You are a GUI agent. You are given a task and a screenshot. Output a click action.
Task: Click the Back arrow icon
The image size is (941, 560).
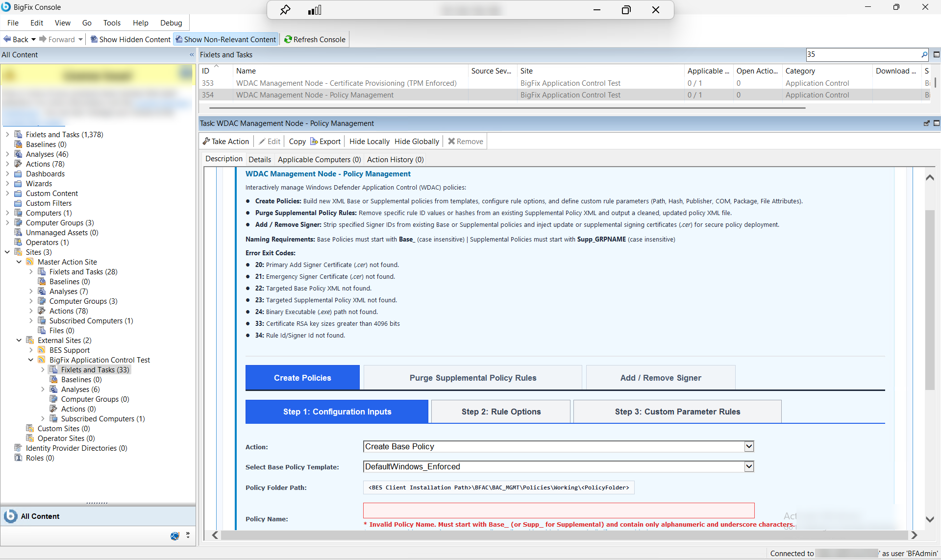point(7,39)
